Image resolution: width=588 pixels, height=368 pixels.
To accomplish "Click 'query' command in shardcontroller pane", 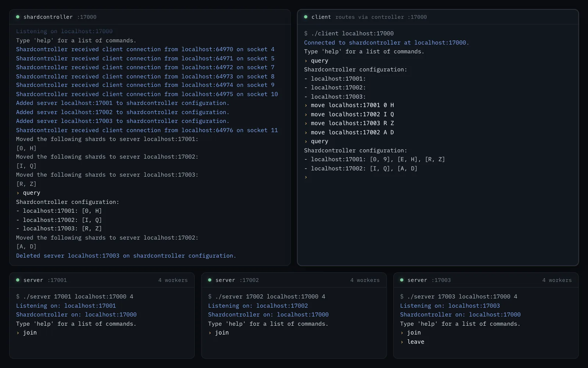I will click(28, 193).
